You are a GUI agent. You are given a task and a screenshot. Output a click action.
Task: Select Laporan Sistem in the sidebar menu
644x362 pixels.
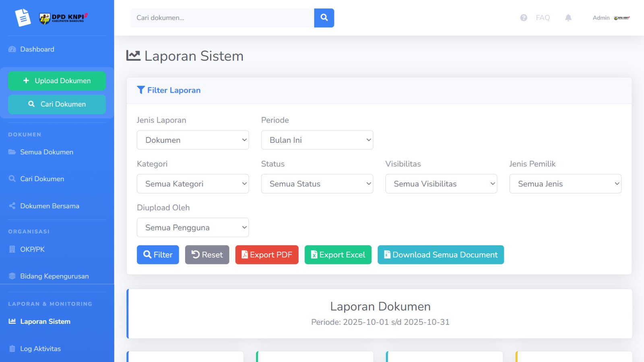tap(45, 321)
